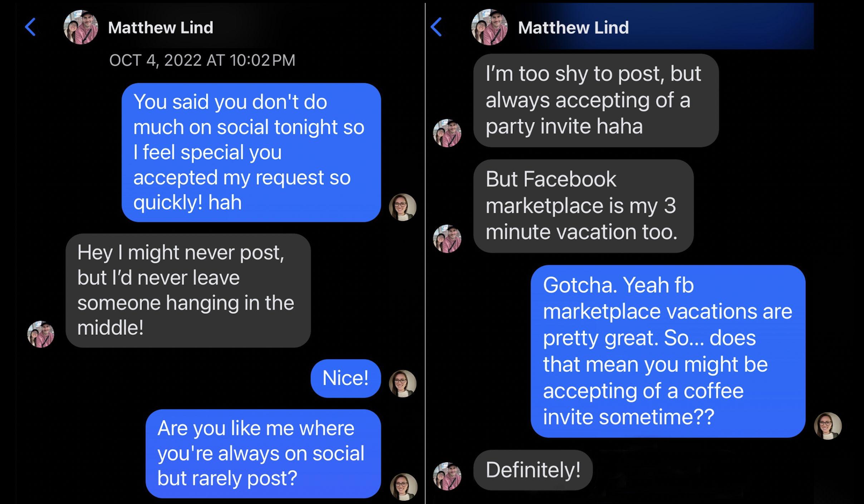Select the "Definitely!" message bubble

click(x=533, y=470)
